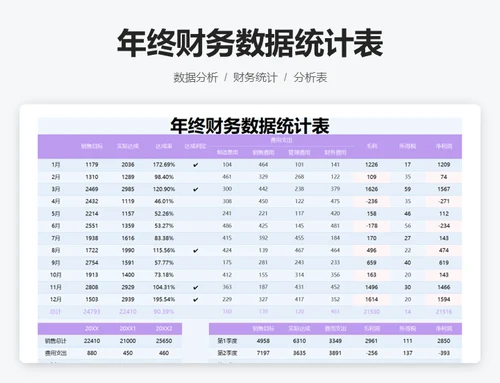The image size is (500, 383).
Task: Click the 实际达成 column header in main table
Action: 128,146
